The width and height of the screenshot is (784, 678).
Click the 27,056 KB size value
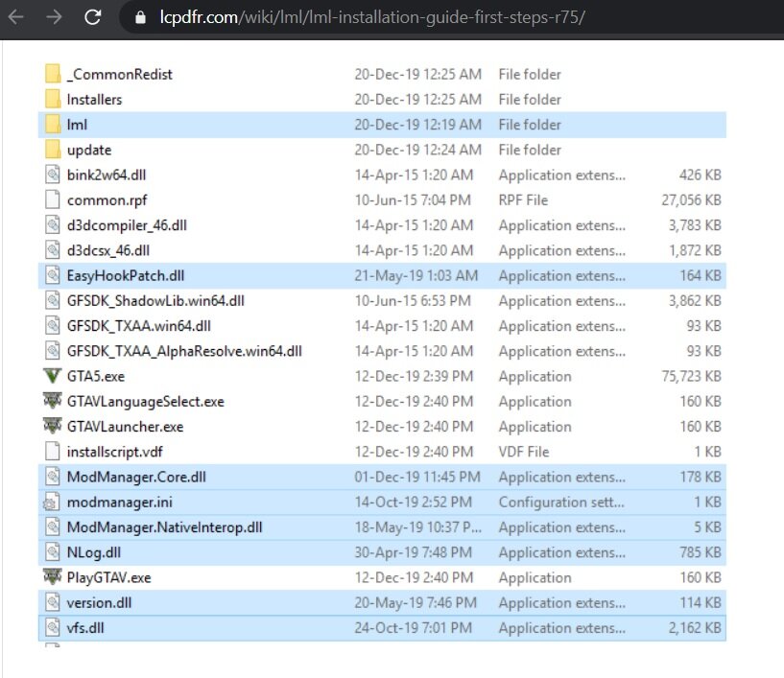(x=691, y=199)
